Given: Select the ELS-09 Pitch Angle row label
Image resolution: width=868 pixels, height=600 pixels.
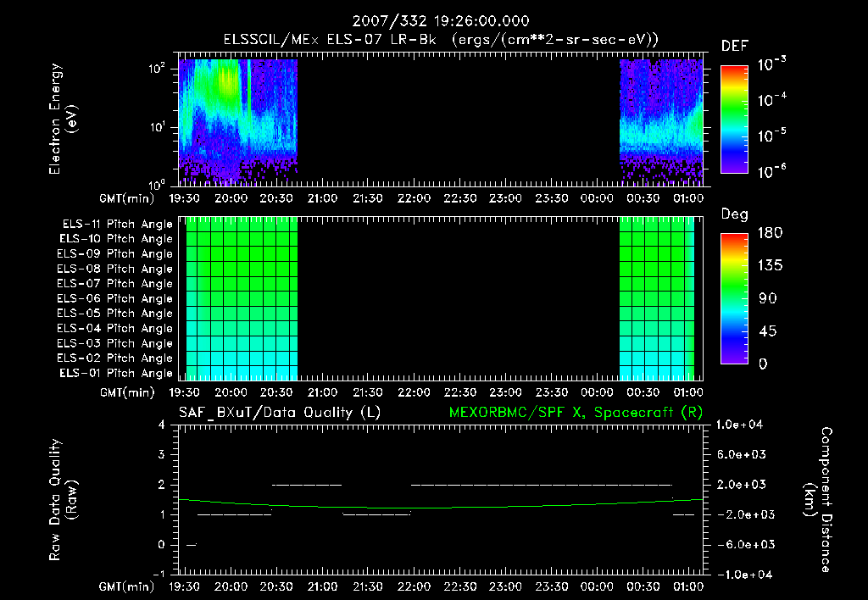Looking at the screenshot, I should (x=114, y=254).
